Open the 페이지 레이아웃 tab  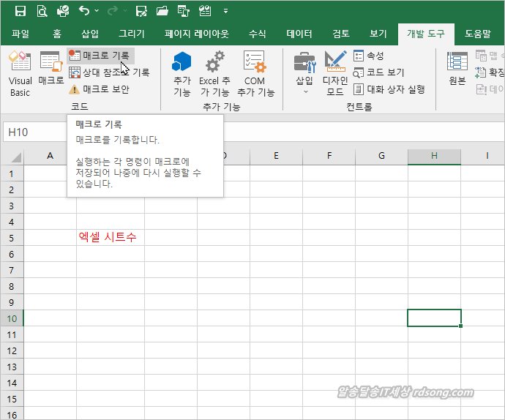click(196, 34)
